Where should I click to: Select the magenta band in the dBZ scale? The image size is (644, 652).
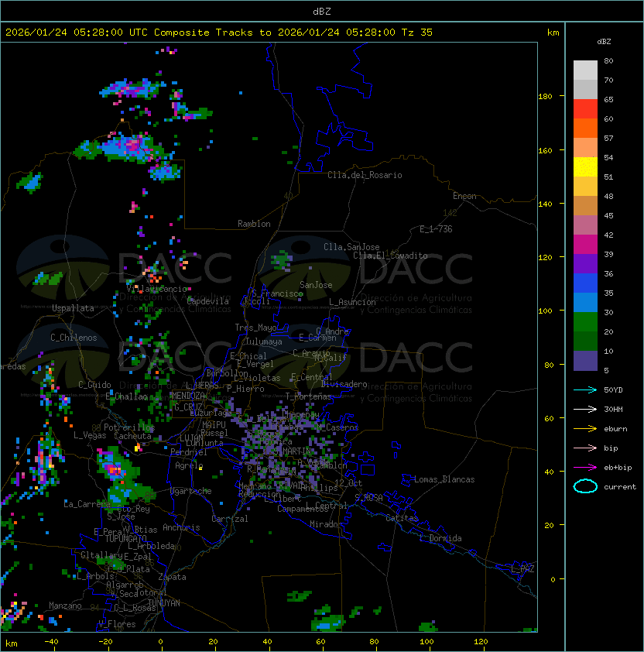click(x=585, y=245)
